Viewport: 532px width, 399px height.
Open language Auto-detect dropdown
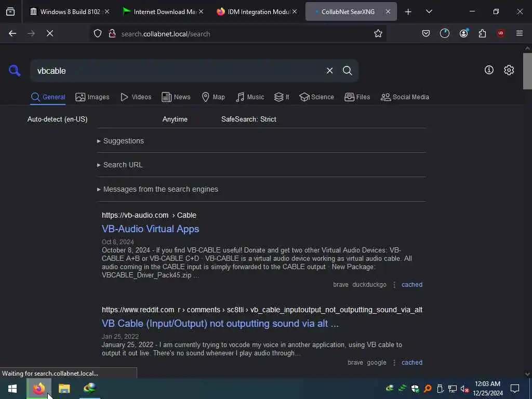pos(57,119)
